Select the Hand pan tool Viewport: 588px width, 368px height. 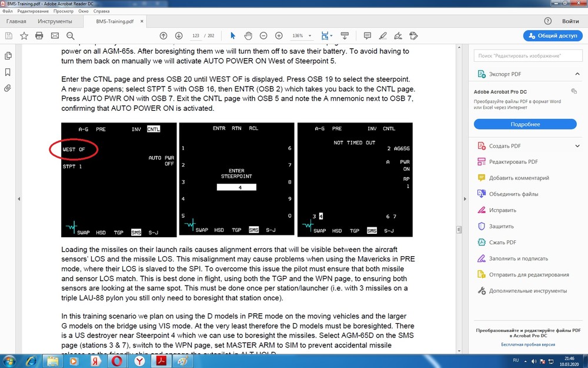click(x=248, y=36)
